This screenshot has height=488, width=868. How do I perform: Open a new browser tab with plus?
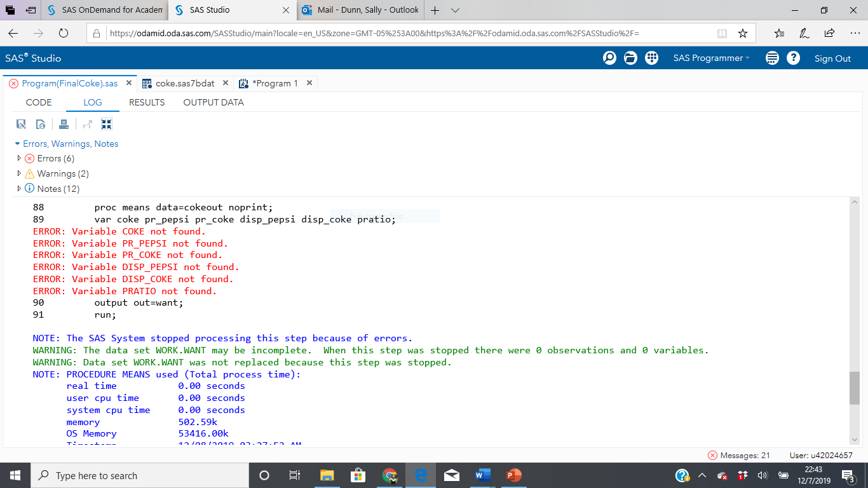pyautogui.click(x=435, y=10)
